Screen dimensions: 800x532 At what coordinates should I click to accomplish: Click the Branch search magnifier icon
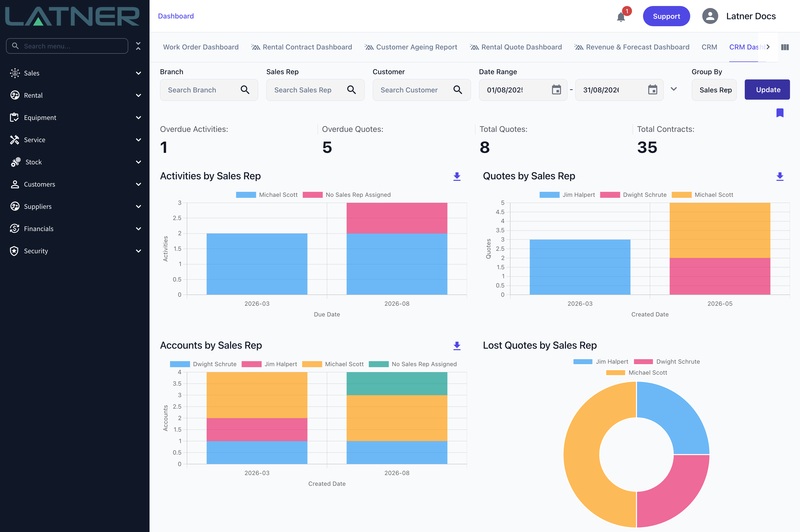click(245, 90)
